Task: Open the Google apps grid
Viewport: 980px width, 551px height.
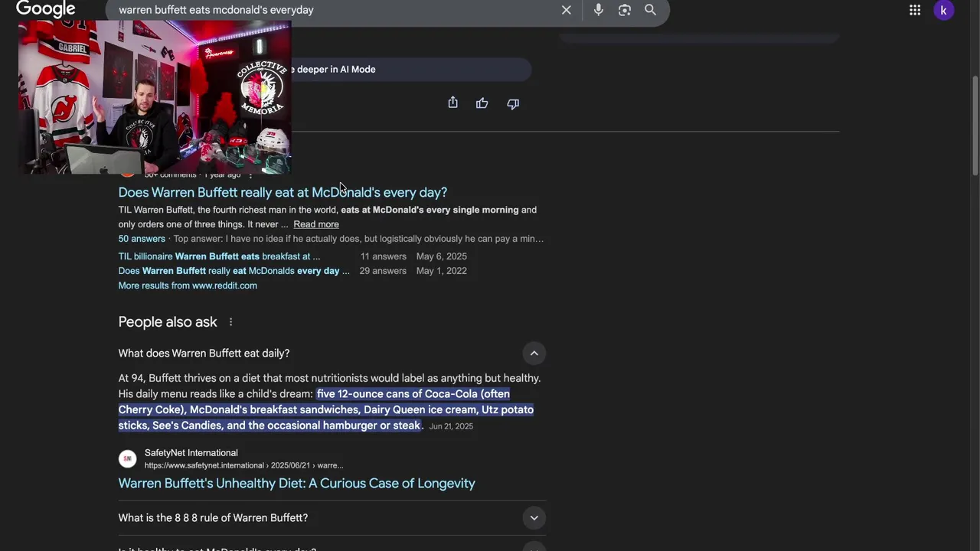Action: point(915,10)
